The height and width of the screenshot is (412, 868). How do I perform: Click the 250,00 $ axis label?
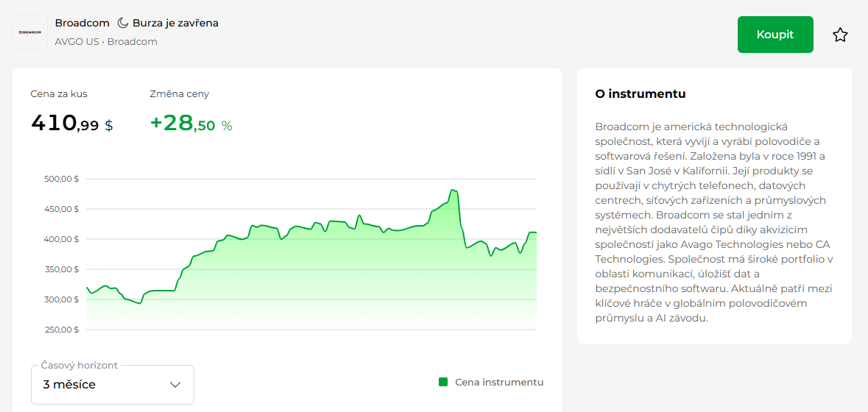(61, 330)
